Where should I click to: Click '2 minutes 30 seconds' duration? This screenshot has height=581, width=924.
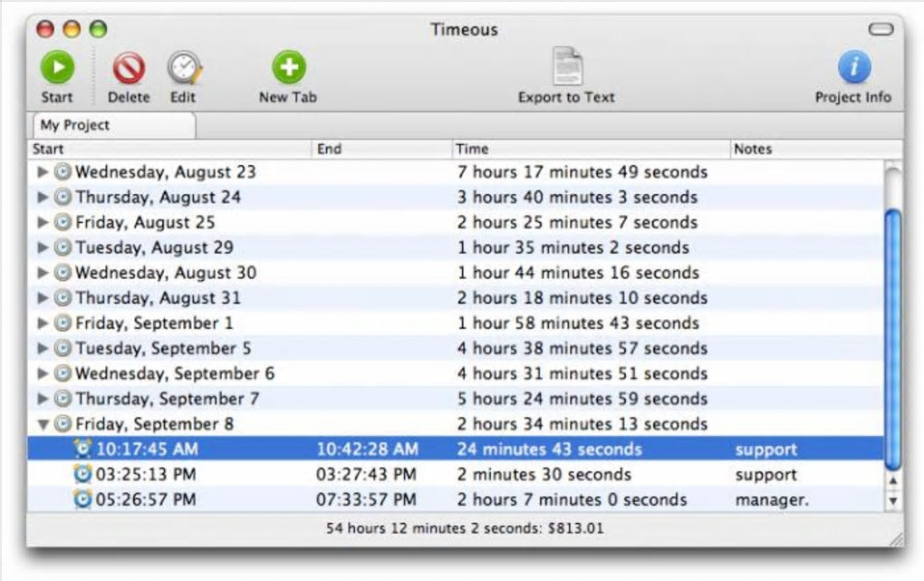pyautogui.click(x=544, y=474)
